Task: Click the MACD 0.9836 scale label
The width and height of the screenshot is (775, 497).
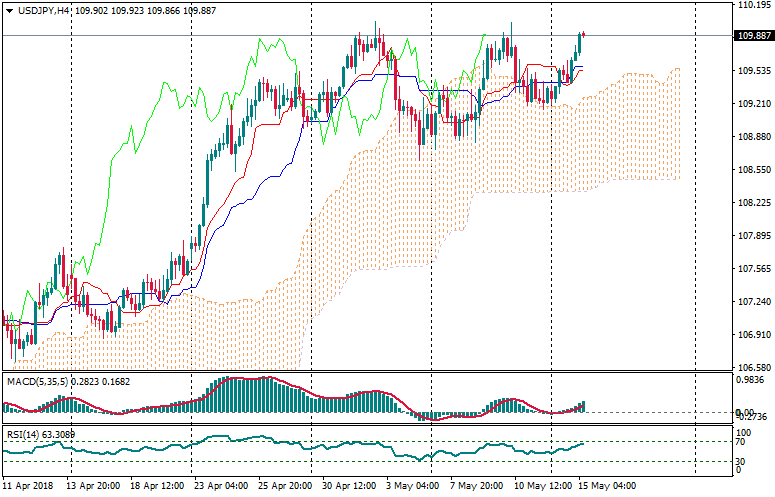Action: [x=751, y=380]
